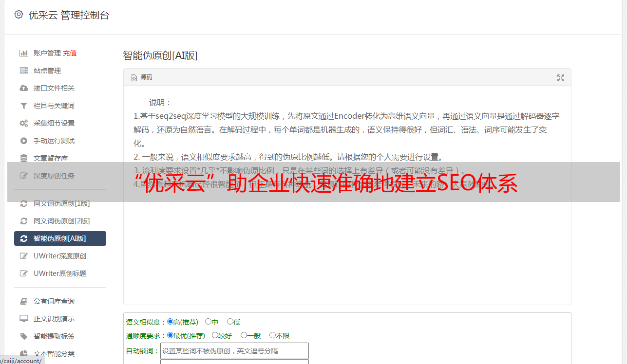Click the tag icon for 智能提取标签
Viewport: 627px width, 364px height.
(x=23, y=336)
